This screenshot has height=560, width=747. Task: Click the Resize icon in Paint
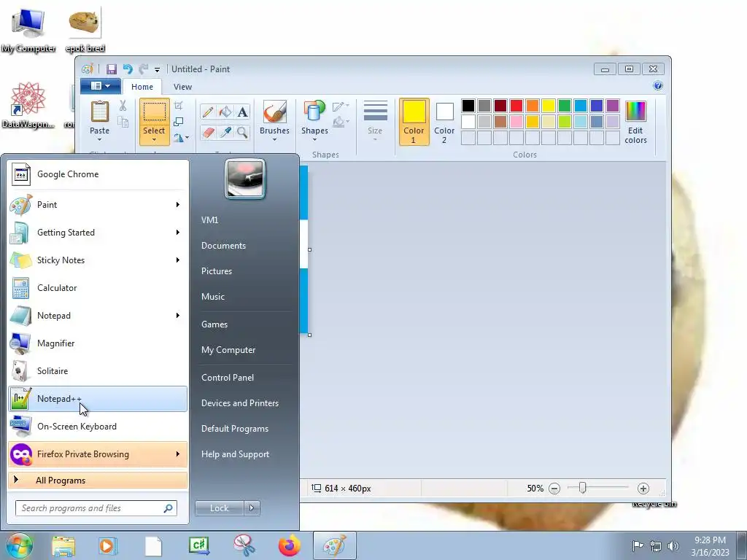click(179, 122)
